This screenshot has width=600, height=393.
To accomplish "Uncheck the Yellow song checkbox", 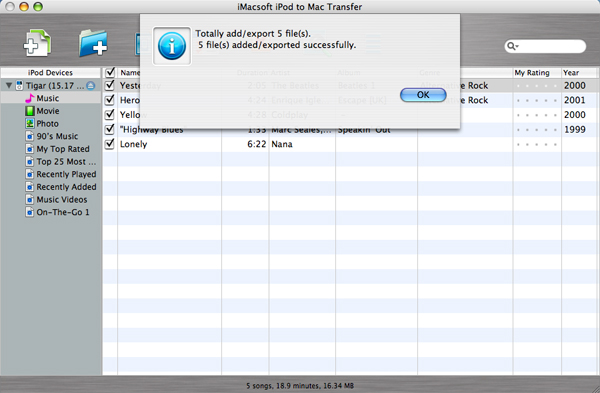I will point(110,114).
